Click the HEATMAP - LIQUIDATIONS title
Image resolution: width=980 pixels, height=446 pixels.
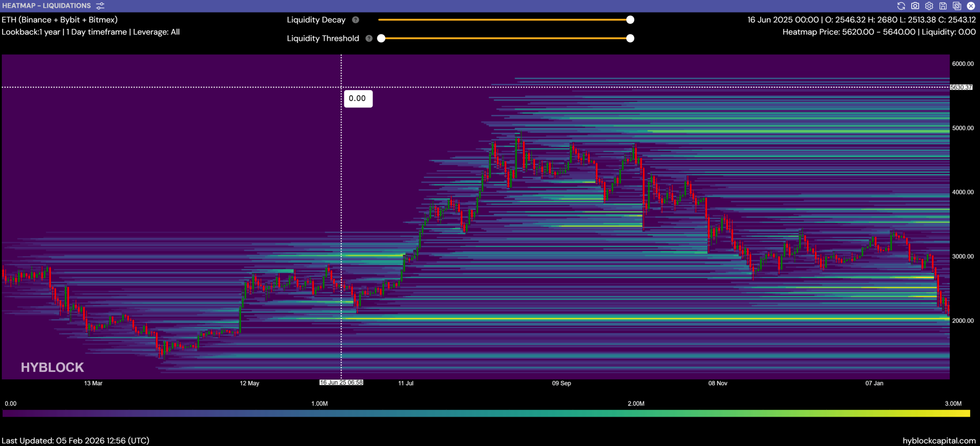coord(46,6)
